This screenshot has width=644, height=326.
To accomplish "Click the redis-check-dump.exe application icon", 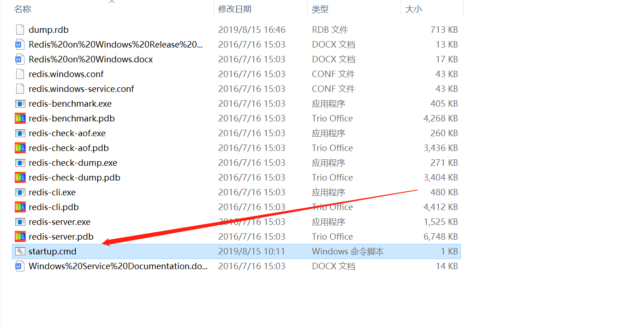I will tap(20, 163).
